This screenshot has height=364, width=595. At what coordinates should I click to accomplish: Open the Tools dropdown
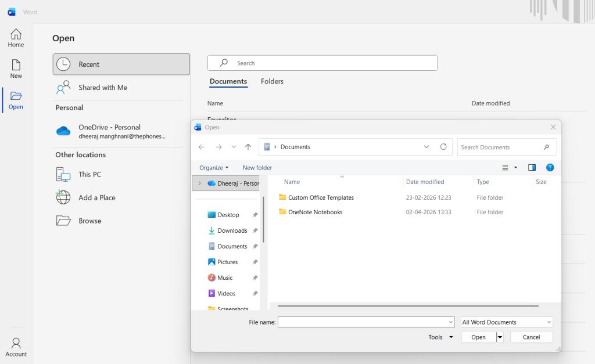pos(440,337)
